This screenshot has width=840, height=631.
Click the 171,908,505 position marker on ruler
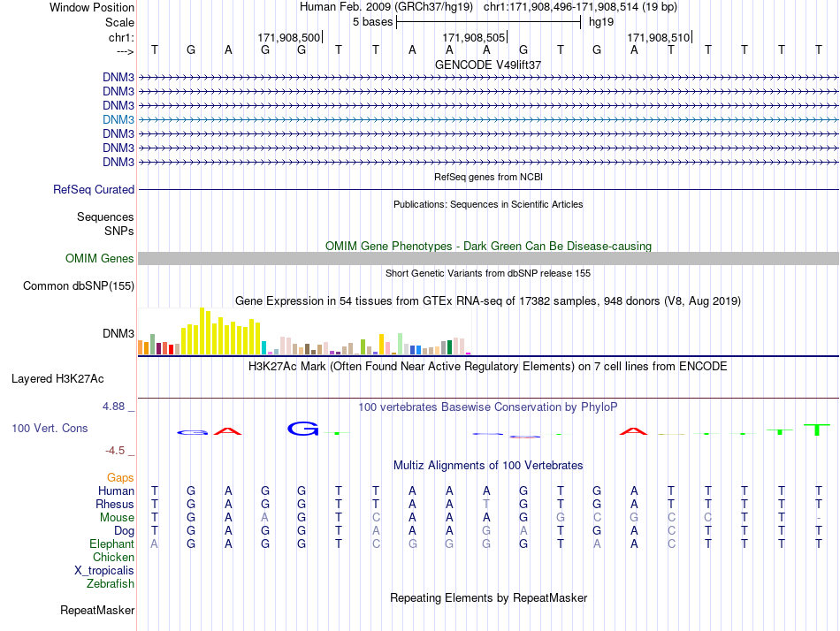[475, 37]
